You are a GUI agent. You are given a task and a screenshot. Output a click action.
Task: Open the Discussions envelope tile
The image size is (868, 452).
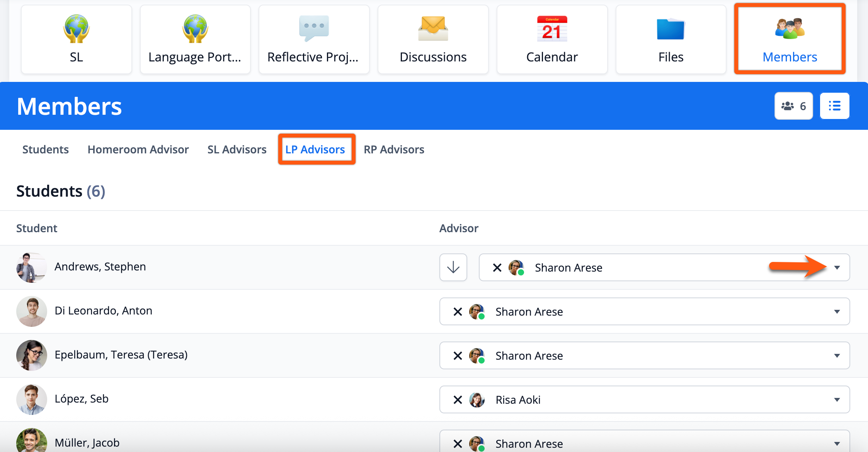433,39
